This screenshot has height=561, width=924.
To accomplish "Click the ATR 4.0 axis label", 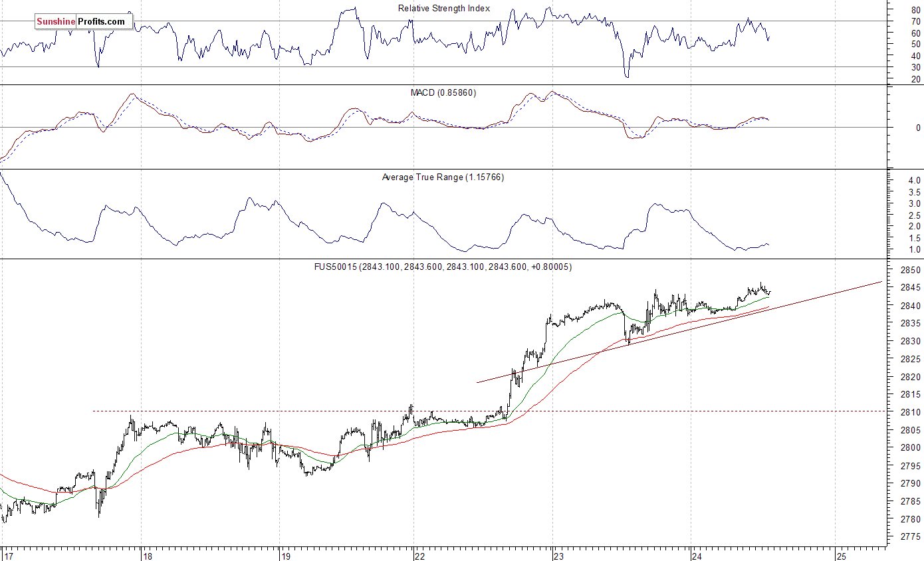I will click(914, 181).
